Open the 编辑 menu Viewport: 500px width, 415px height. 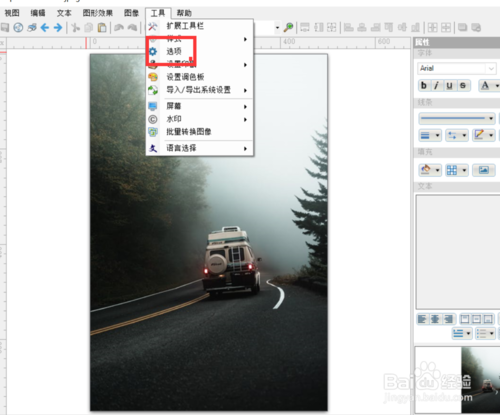click(38, 13)
